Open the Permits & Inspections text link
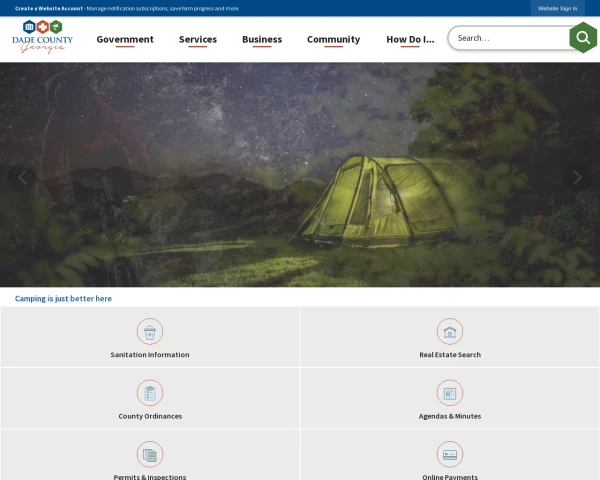 (150, 477)
